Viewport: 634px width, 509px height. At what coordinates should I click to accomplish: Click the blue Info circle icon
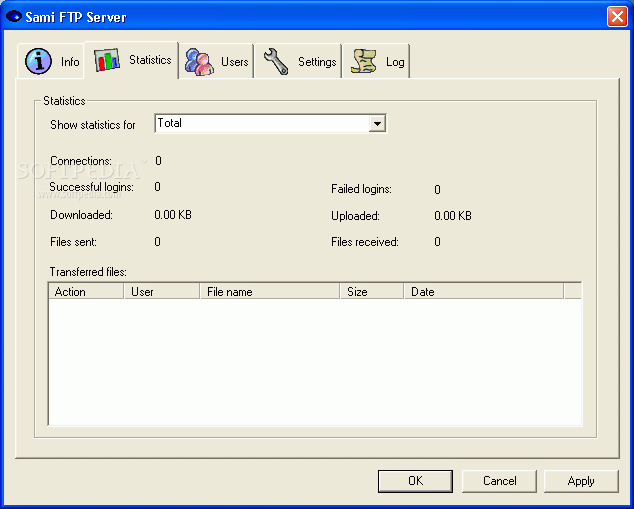[38, 61]
